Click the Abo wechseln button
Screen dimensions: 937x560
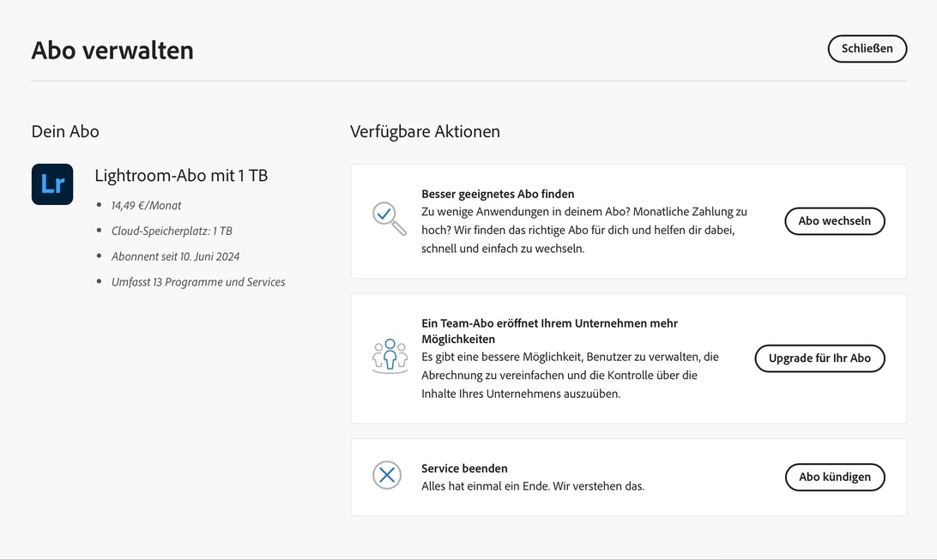pyautogui.click(x=834, y=221)
